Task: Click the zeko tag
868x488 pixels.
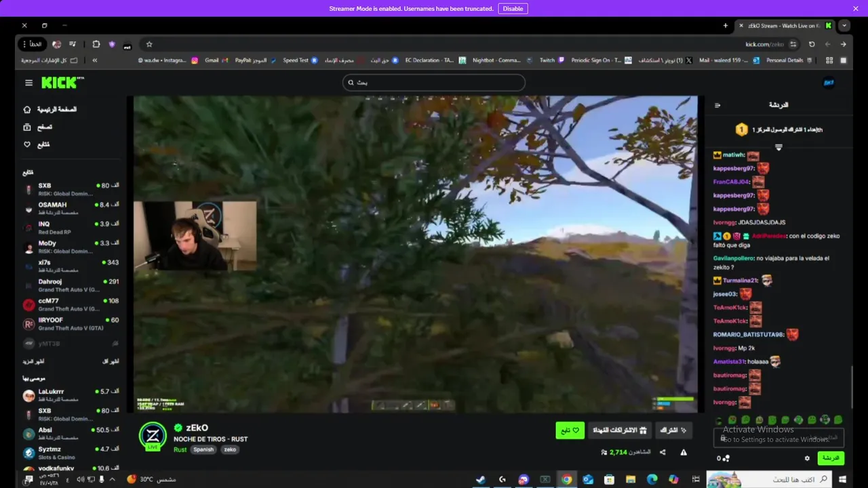Action: click(x=230, y=449)
